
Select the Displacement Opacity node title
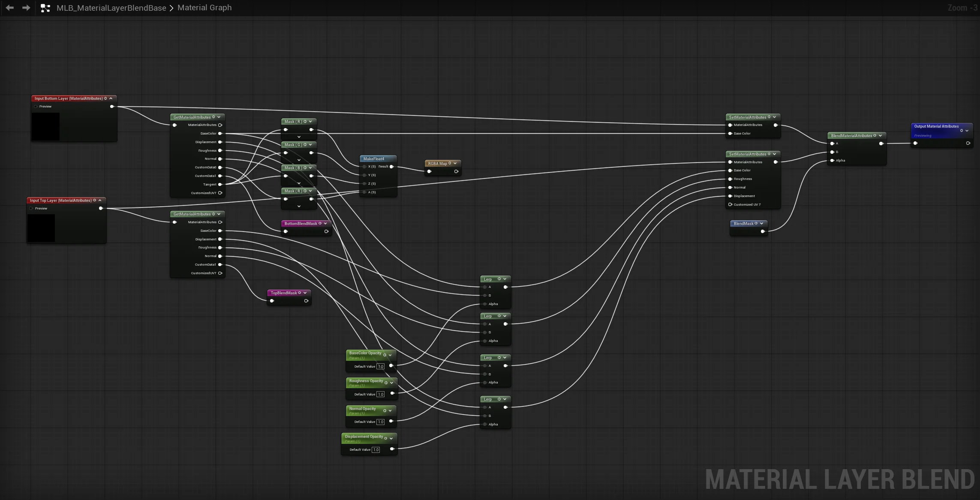click(x=364, y=437)
